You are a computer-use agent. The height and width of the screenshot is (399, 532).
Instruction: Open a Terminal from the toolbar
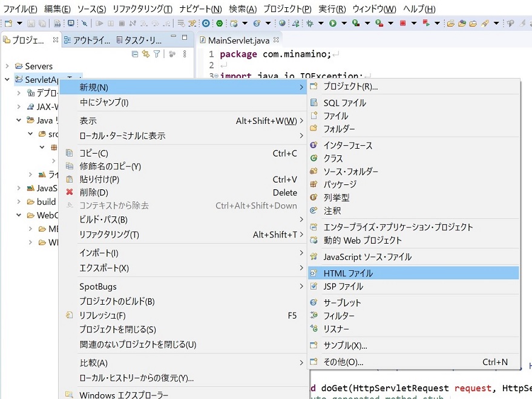(x=71, y=23)
